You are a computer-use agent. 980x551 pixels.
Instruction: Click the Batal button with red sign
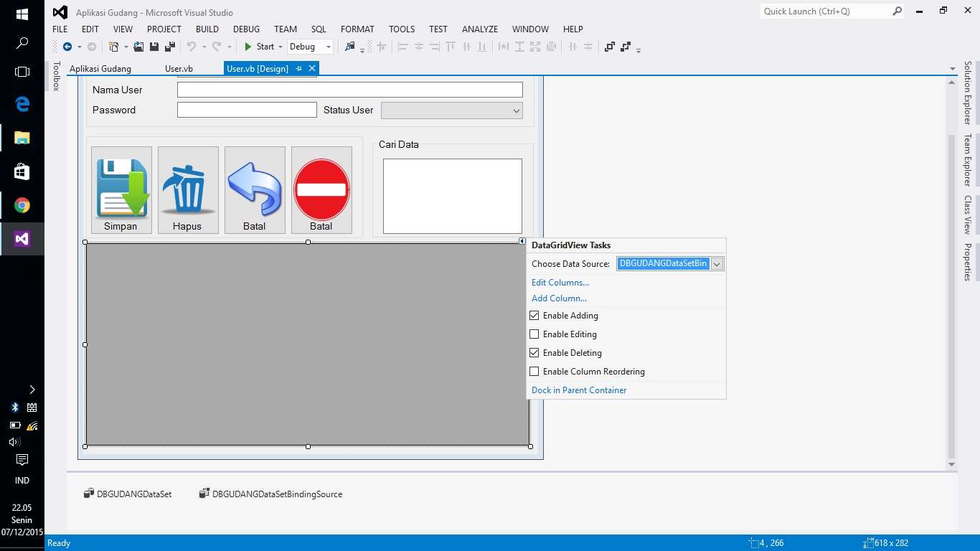[x=321, y=190]
